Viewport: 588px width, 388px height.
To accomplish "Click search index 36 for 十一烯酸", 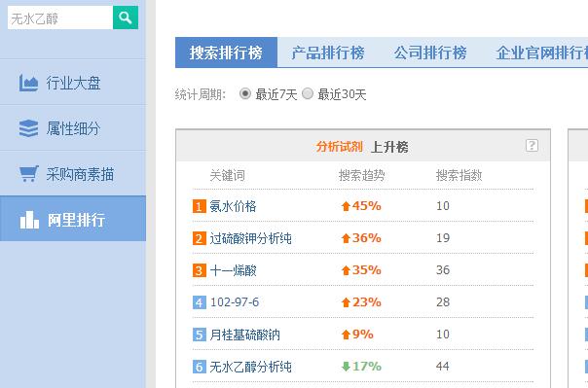I will coord(443,270).
